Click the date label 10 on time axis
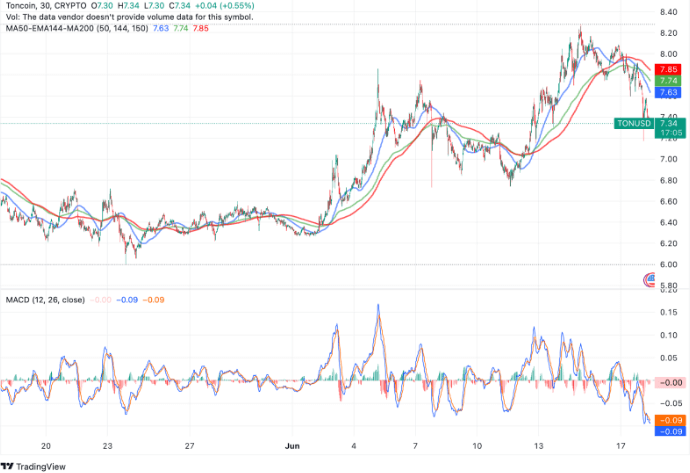The width and height of the screenshot is (690, 473). point(477,446)
